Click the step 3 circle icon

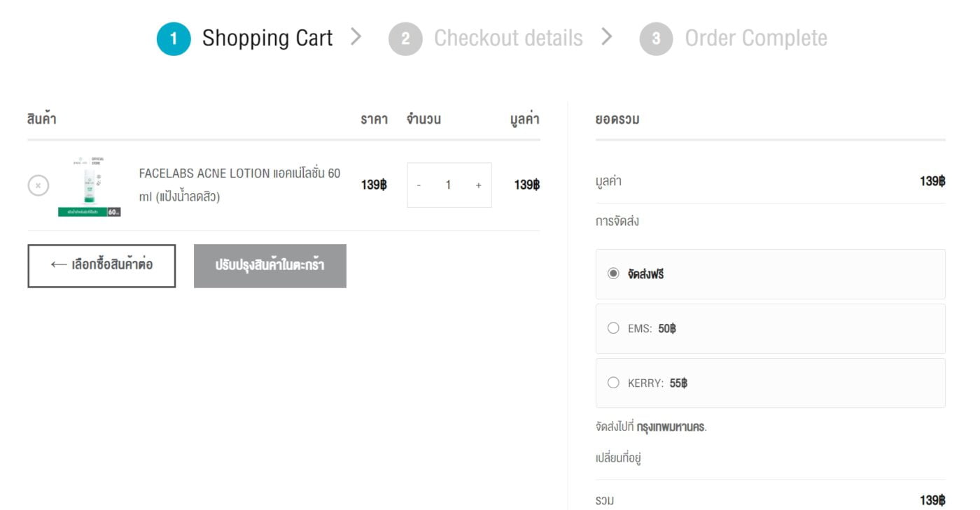656,39
